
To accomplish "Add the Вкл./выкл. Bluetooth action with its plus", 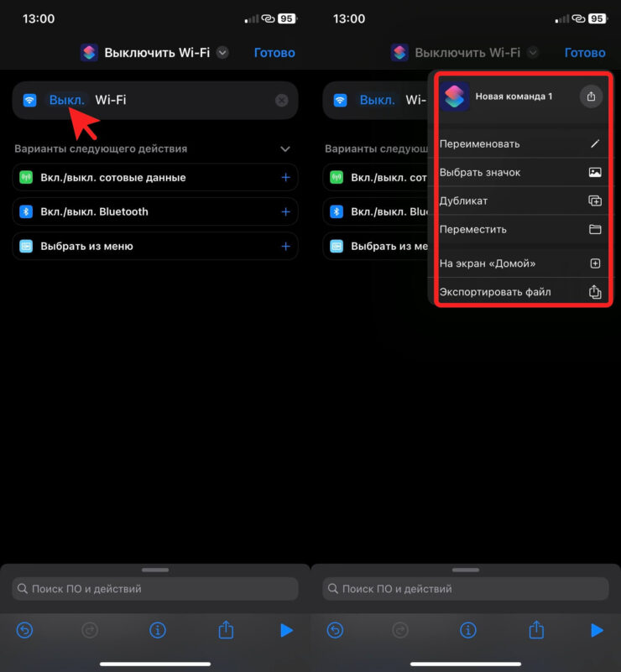I will tap(285, 211).
